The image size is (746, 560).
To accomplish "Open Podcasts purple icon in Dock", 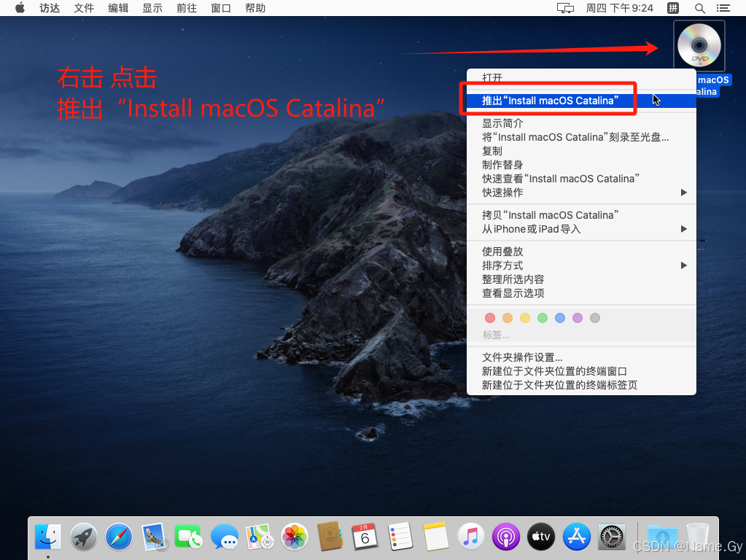I will (506, 537).
